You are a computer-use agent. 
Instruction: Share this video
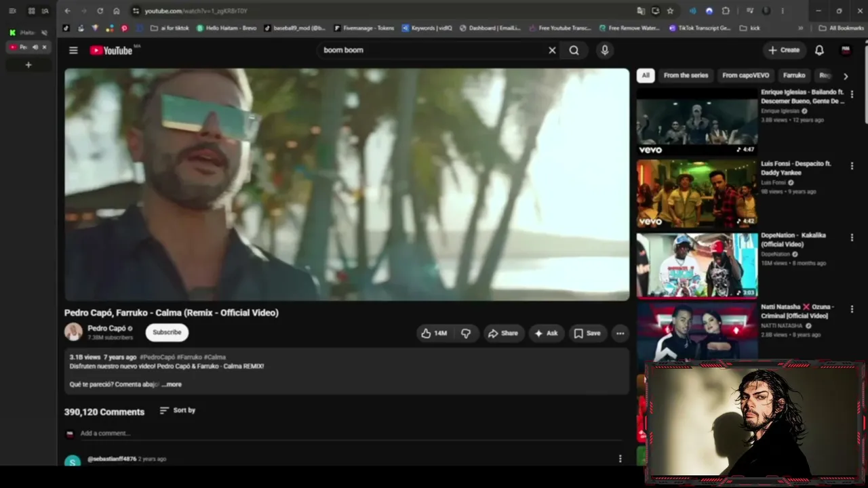coord(503,333)
